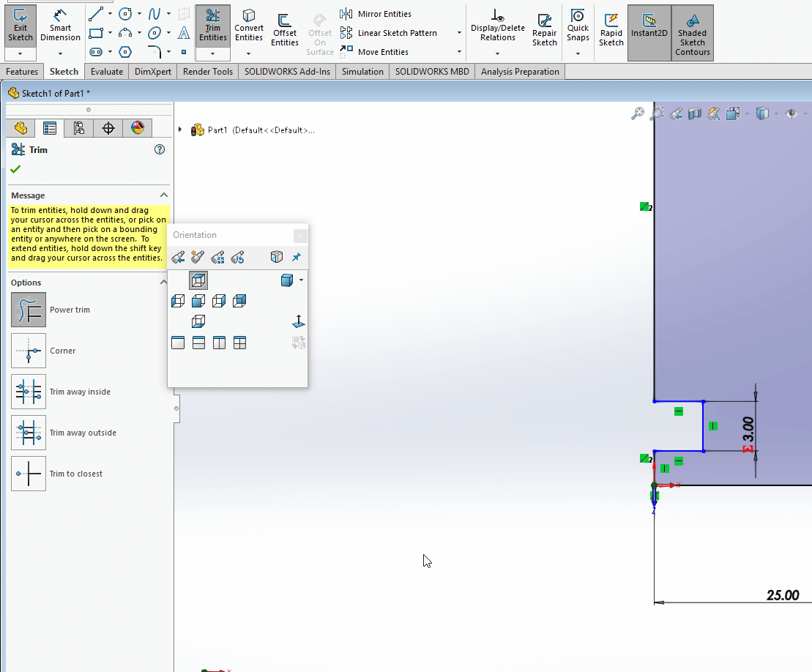Viewport: 812px width, 672px height.
Task: Switch to Features tab
Action: [x=22, y=72]
